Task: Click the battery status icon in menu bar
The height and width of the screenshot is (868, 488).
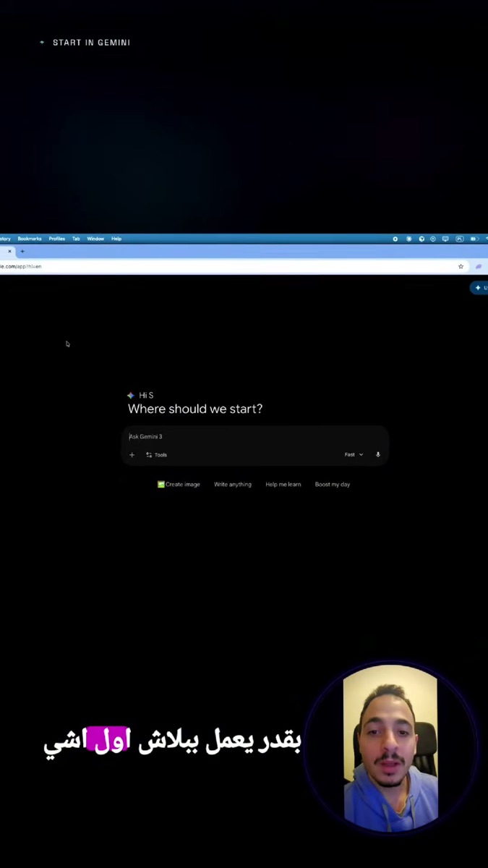Action: click(474, 239)
